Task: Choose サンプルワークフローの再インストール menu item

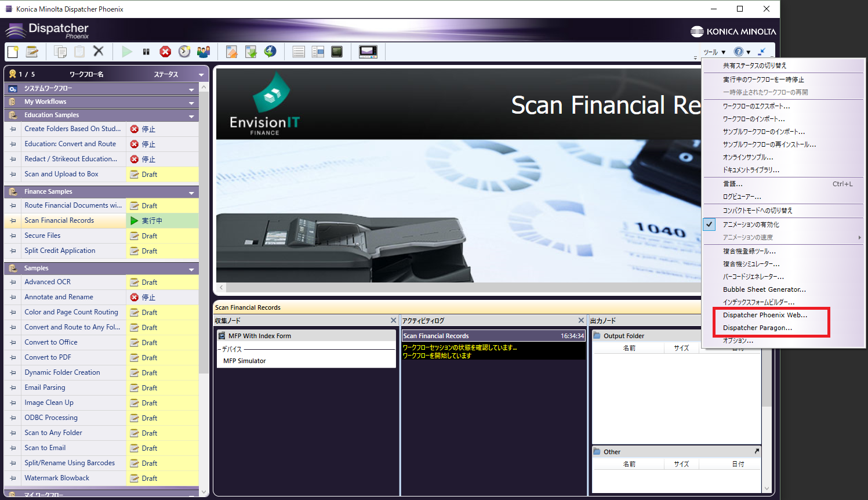Action: click(783, 144)
